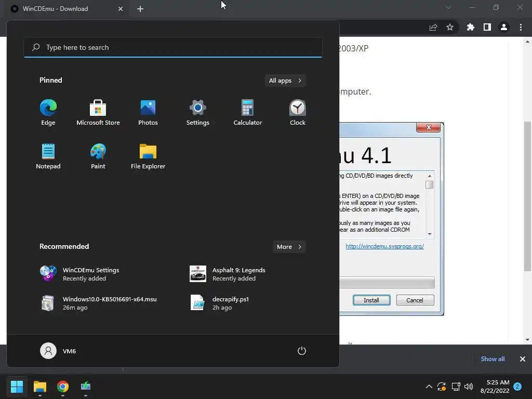
Task: Click Show all downloads
Action: click(x=493, y=359)
